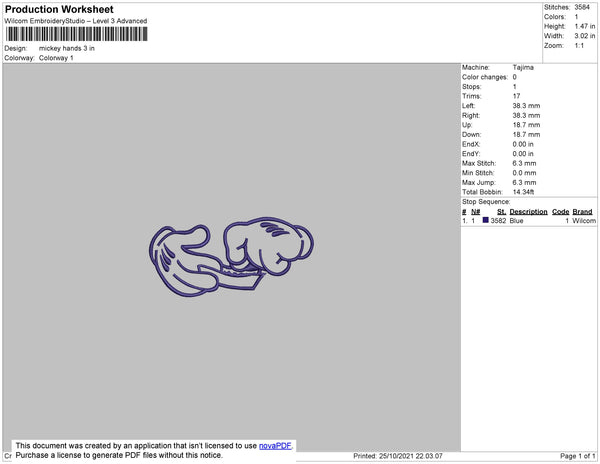This screenshot has height=464, width=600.
Task: Click the 'Brand' column header
Action: click(582, 212)
